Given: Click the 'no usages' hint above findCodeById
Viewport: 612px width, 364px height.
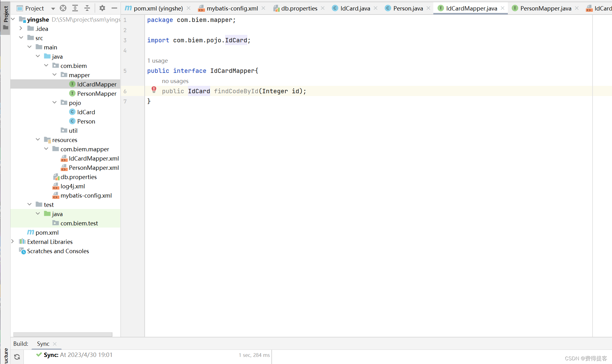Looking at the screenshot, I should [x=175, y=81].
